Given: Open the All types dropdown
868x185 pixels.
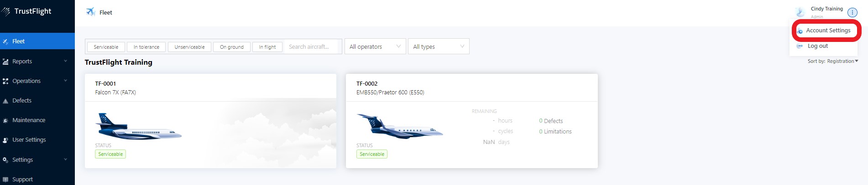Looking at the screenshot, I should 438,46.
